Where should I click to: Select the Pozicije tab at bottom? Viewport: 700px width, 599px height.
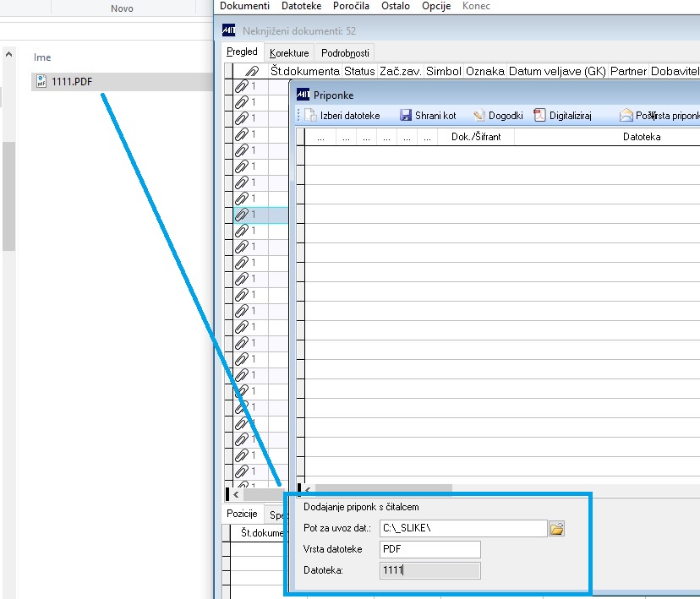[242, 514]
